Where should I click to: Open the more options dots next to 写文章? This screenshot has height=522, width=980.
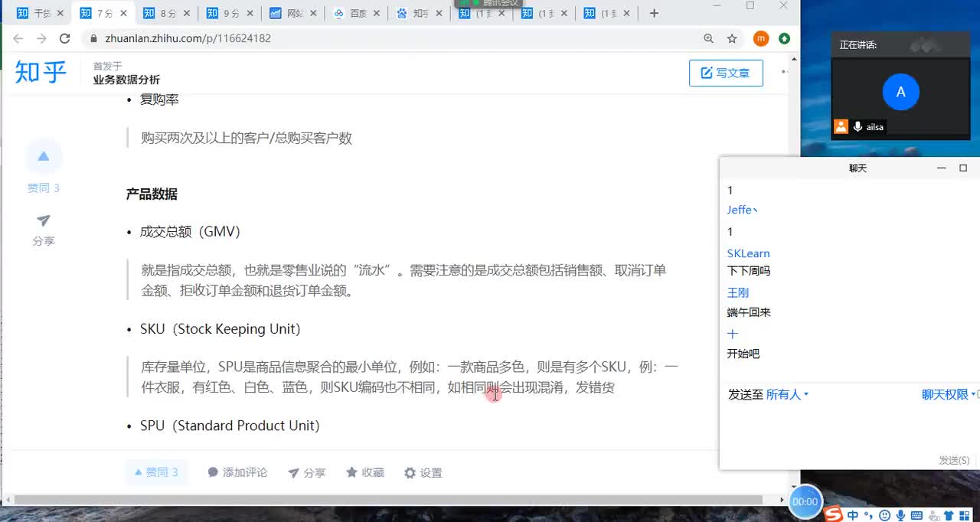(784, 72)
